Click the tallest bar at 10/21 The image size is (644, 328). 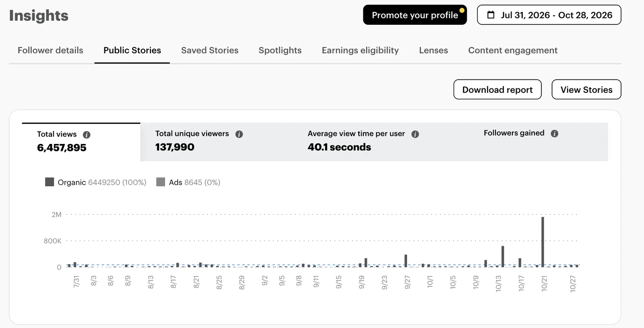pyautogui.click(x=543, y=242)
